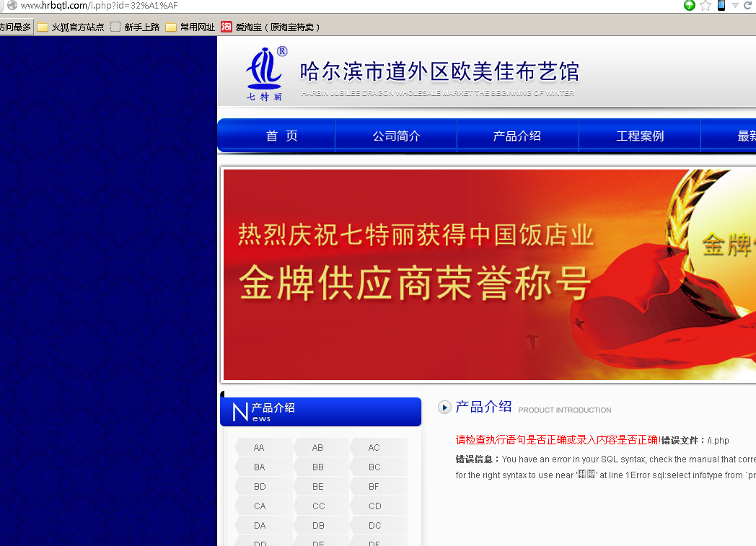Image resolution: width=756 pixels, height=546 pixels.
Task: Open the 常用网址 bookmark folder
Action: click(x=190, y=27)
